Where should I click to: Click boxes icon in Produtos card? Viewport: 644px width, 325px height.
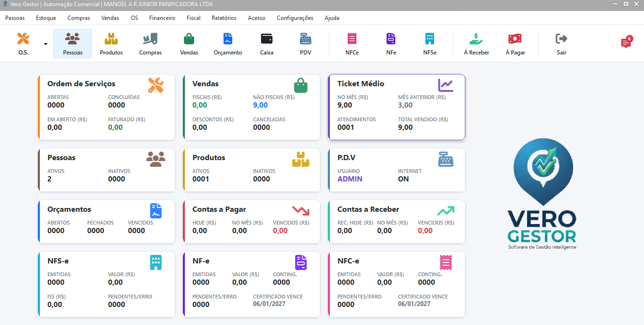300,159
